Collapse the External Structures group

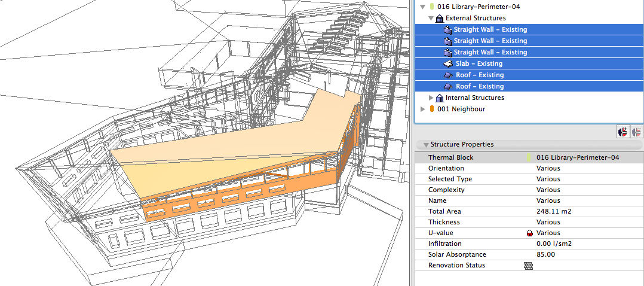[431, 19]
